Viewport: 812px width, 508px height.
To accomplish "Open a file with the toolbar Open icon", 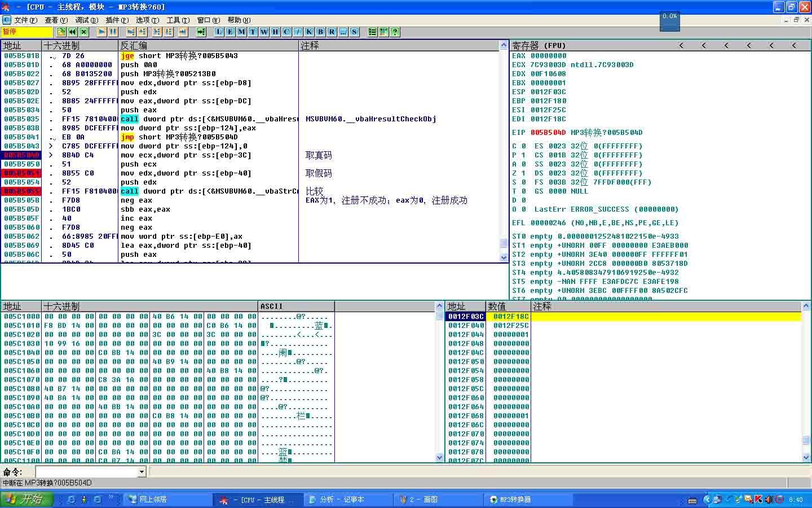I will click(61, 32).
